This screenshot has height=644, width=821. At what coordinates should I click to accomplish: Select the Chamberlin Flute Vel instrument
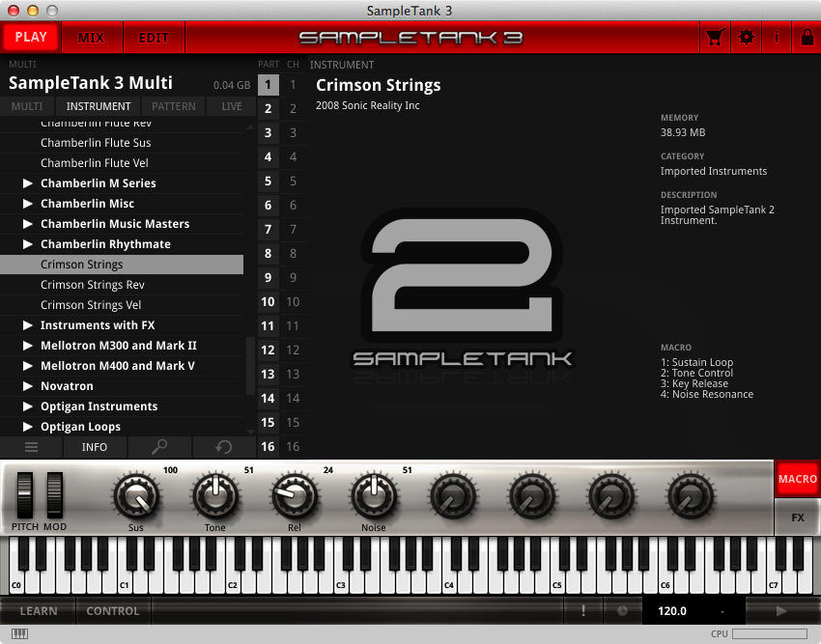click(122, 163)
